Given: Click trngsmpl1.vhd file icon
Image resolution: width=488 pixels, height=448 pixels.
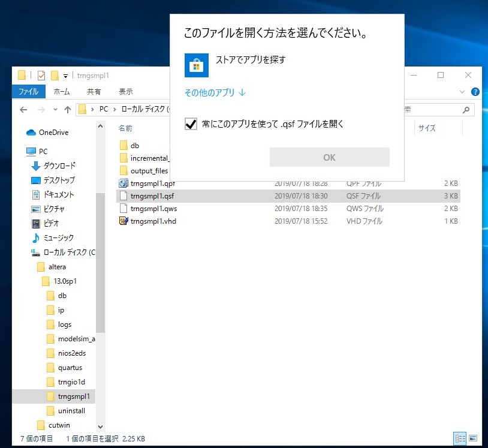Looking at the screenshot, I should coord(123,221).
